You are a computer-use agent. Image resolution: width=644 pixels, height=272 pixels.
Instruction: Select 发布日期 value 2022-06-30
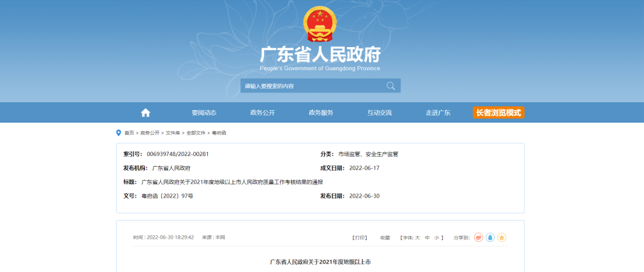[364, 196]
